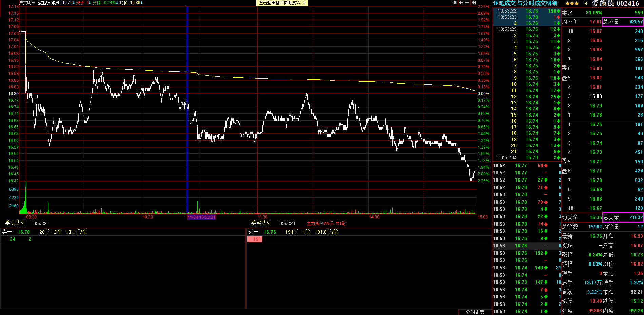Image resolution: width=644 pixels, height=315 pixels.
Task: Click the stock name 爱施德 002416
Action: click(615, 3)
